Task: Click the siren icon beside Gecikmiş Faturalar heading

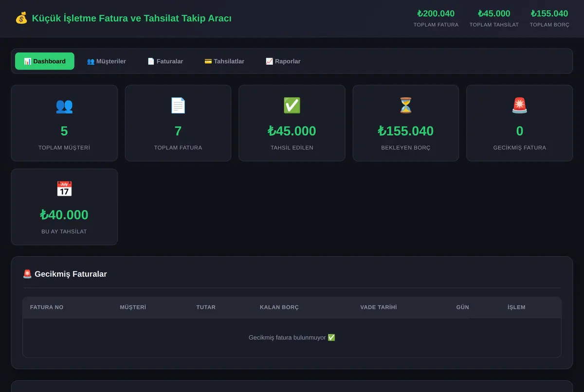Action: tap(27, 274)
